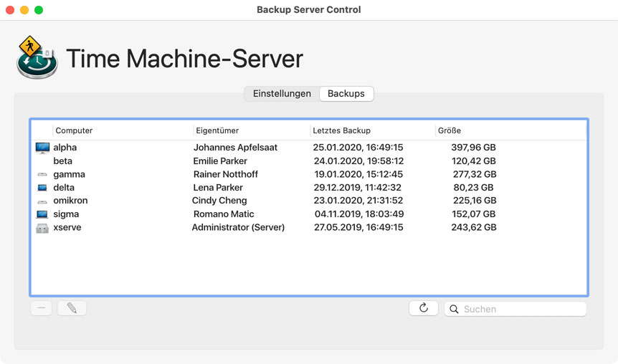Image resolution: width=618 pixels, height=364 pixels.
Task: Click owner Emilie Parker
Action: point(220,161)
